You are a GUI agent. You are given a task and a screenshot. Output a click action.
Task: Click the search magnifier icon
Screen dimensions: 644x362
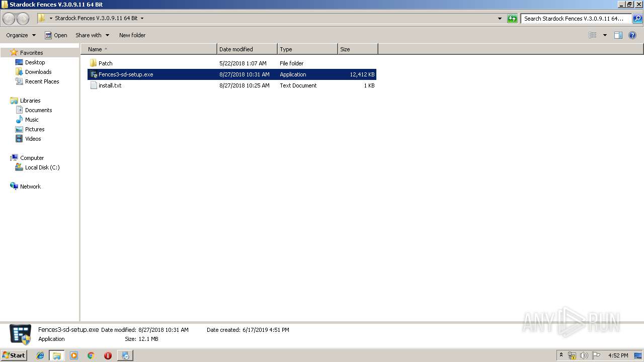637,19
